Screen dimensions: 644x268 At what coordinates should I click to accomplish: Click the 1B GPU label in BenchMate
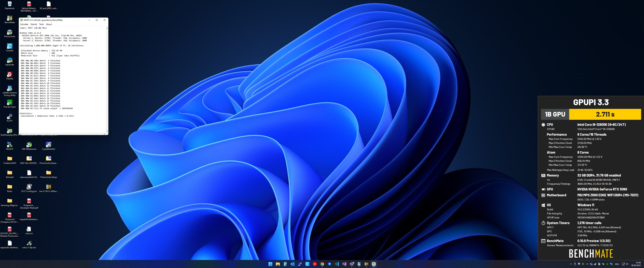555,114
